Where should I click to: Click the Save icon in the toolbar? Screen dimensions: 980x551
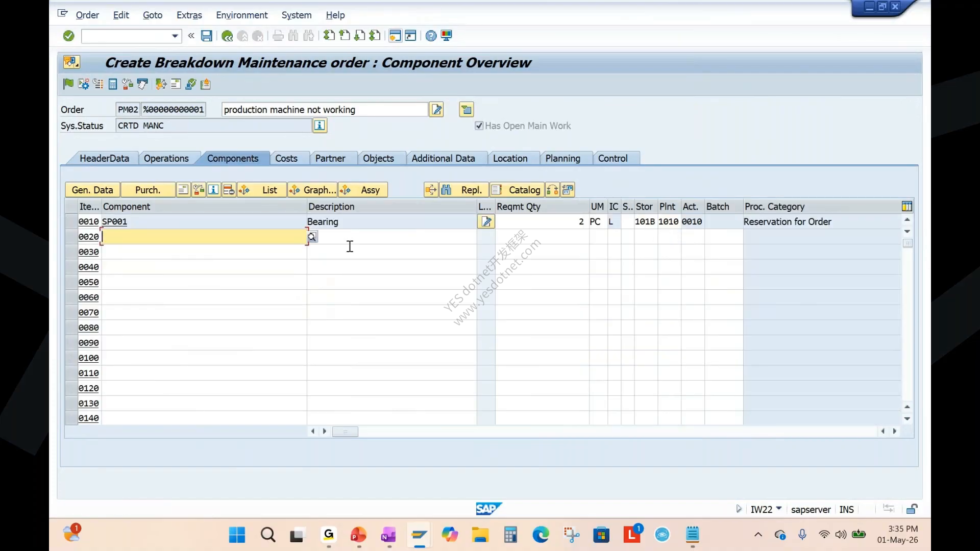(x=206, y=36)
